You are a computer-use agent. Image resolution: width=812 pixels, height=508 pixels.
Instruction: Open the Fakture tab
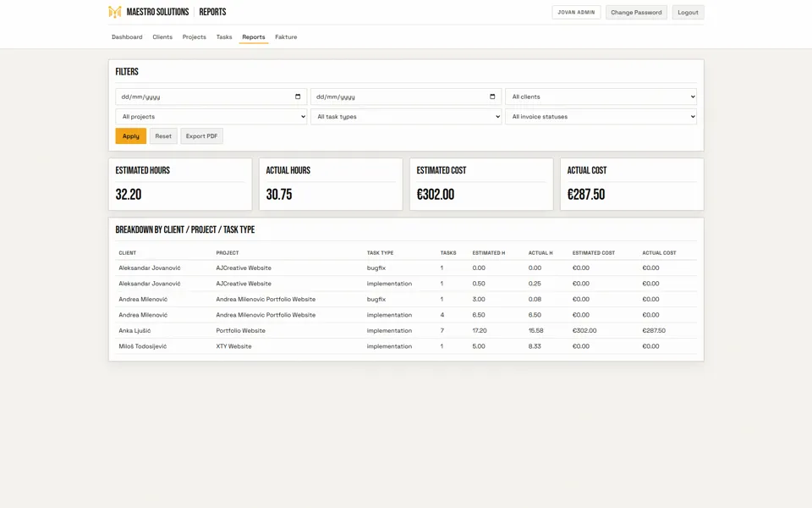[286, 36]
